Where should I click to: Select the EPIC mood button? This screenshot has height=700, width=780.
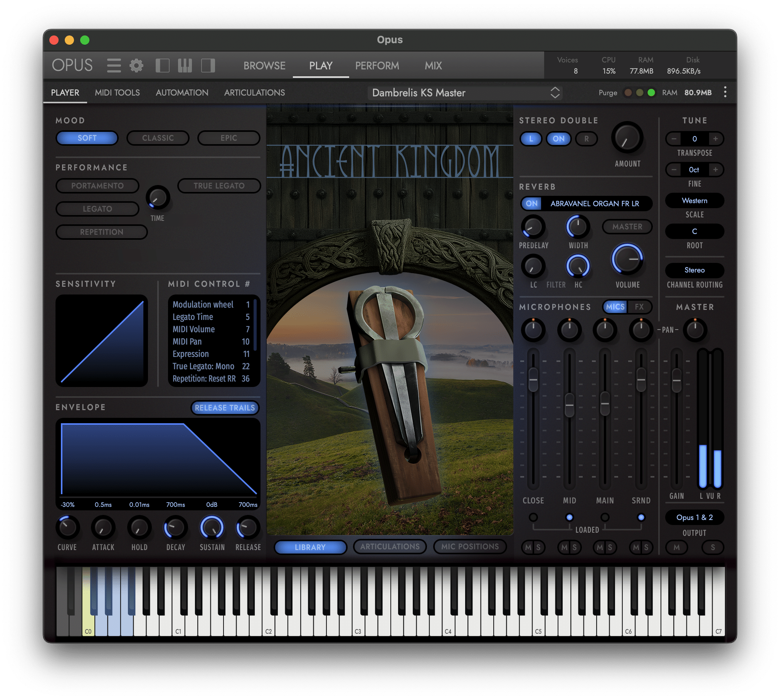(x=229, y=138)
